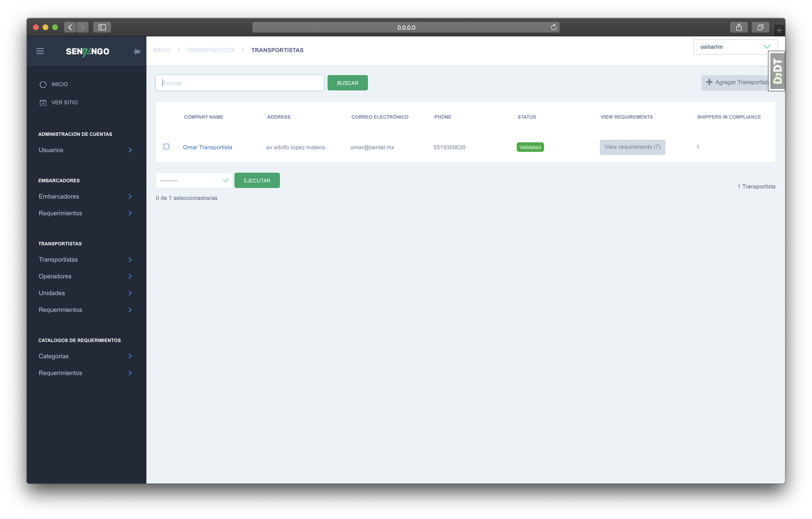Click the browser reload page icon
The height and width of the screenshot is (519, 812).
(553, 27)
